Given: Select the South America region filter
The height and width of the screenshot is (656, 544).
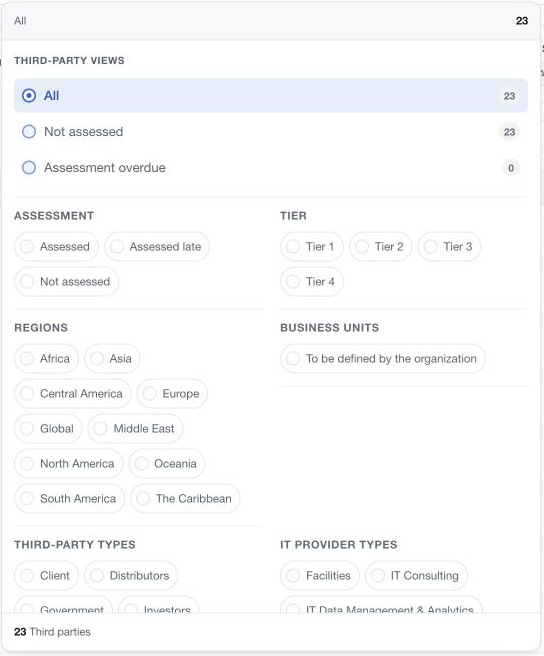Looking at the screenshot, I should (x=69, y=499).
